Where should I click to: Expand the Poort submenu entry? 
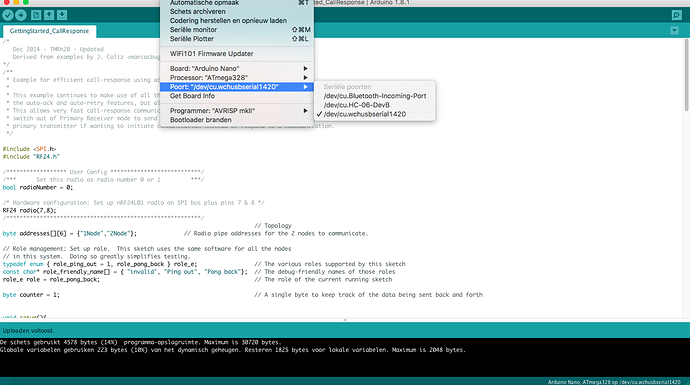237,87
